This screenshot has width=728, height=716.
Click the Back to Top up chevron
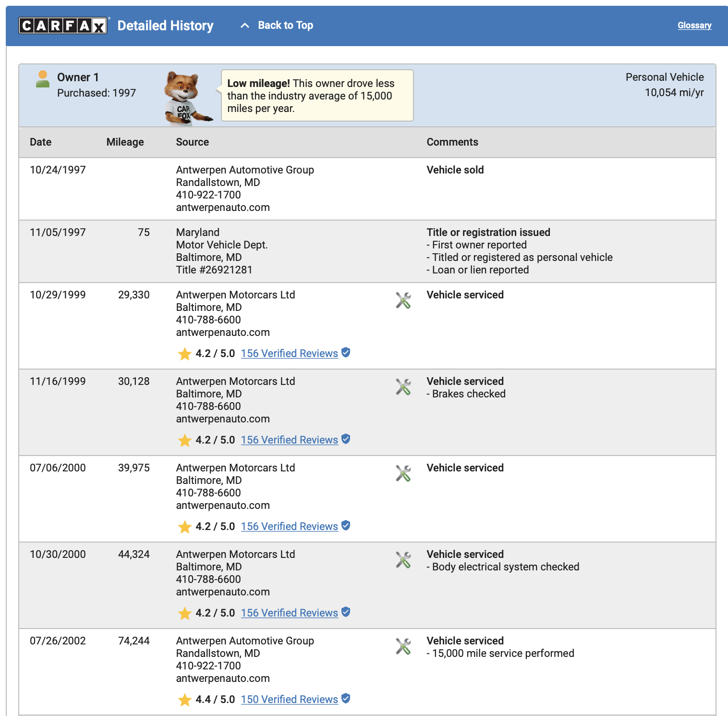pyautogui.click(x=245, y=25)
